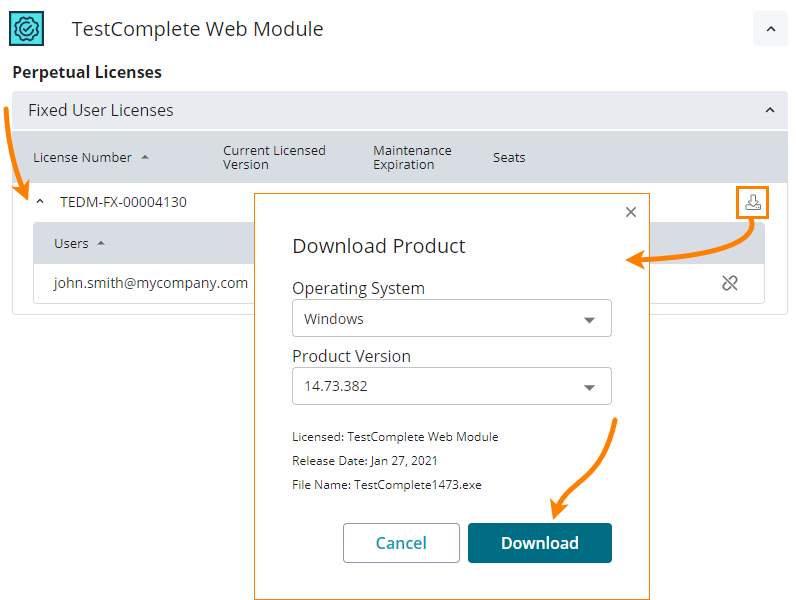Image resolution: width=796 pixels, height=600 pixels.
Task: Collapse the TestComplete Web Module section
Action: pyautogui.click(x=770, y=29)
